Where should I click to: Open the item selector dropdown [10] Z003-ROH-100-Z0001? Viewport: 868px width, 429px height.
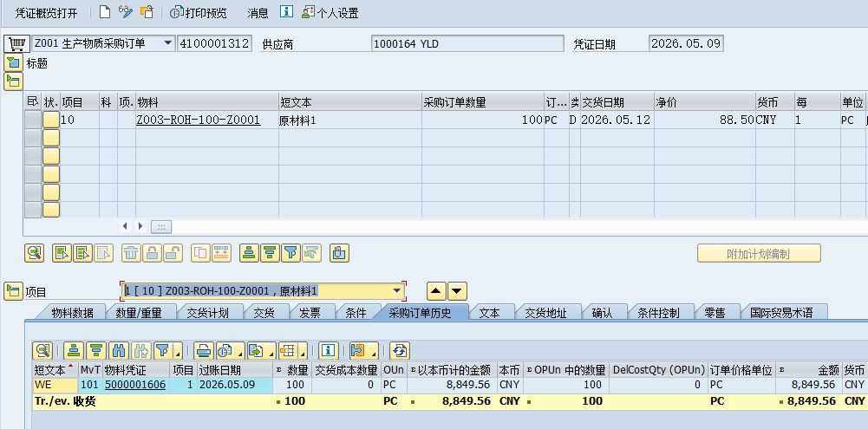[x=397, y=291]
